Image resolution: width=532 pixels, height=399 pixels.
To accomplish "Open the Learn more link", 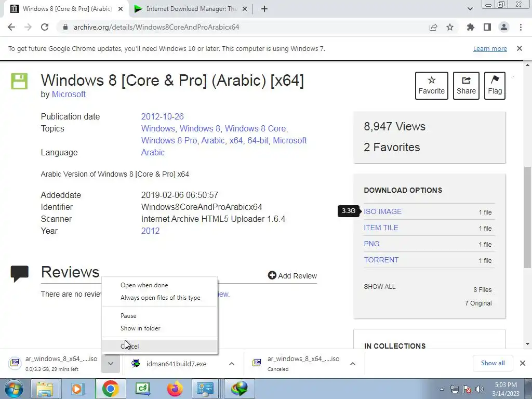I will point(490,48).
